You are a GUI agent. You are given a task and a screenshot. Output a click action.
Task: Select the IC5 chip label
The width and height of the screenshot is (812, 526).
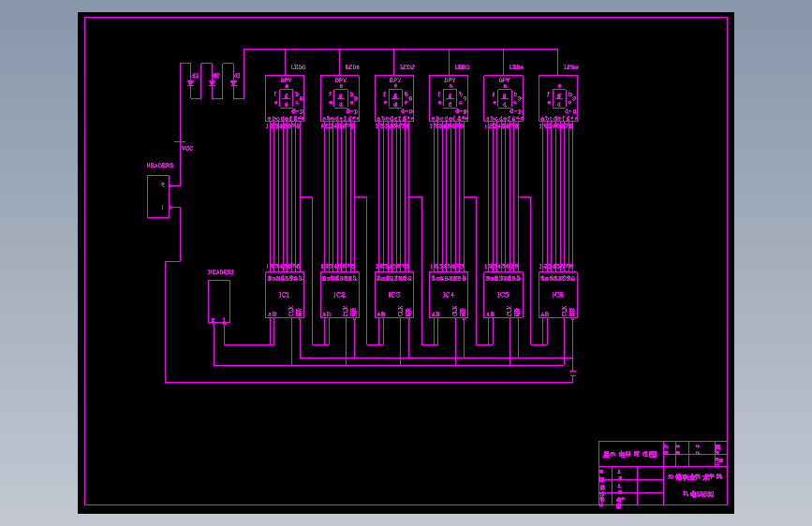coord(503,295)
